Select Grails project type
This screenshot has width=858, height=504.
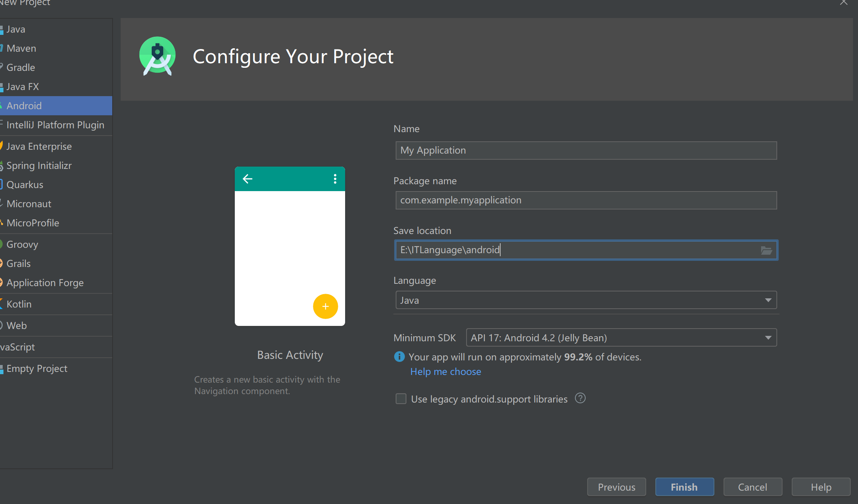click(x=56, y=263)
